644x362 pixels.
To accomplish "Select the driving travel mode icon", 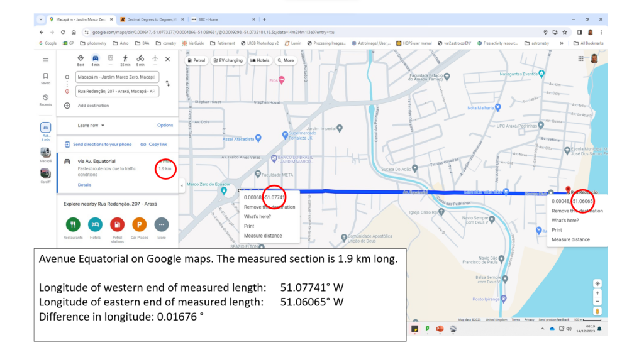I will tap(96, 58).
